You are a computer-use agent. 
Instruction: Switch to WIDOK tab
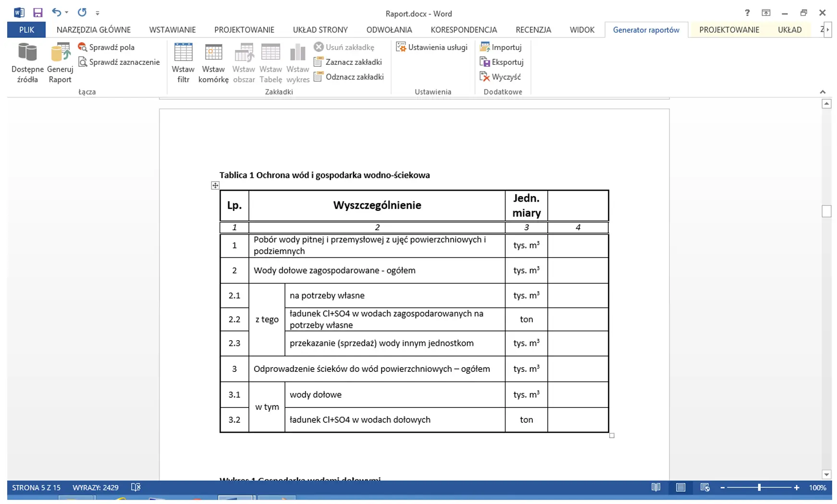(582, 30)
